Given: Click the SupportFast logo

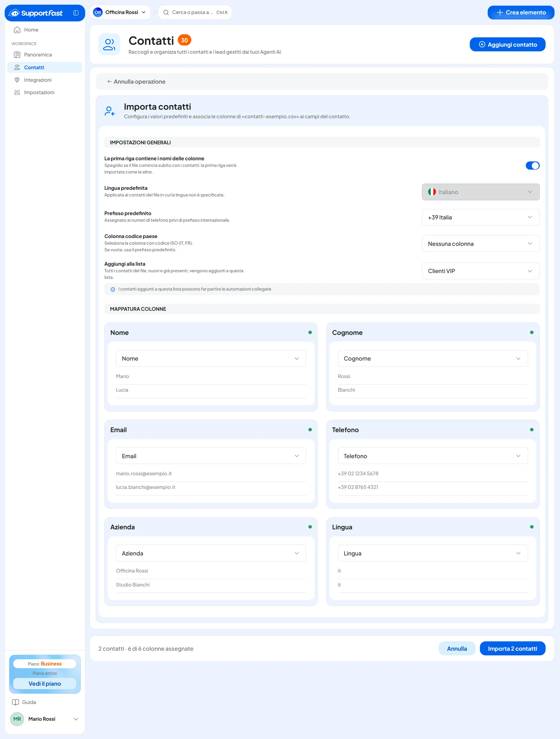Looking at the screenshot, I should pos(35,13).
